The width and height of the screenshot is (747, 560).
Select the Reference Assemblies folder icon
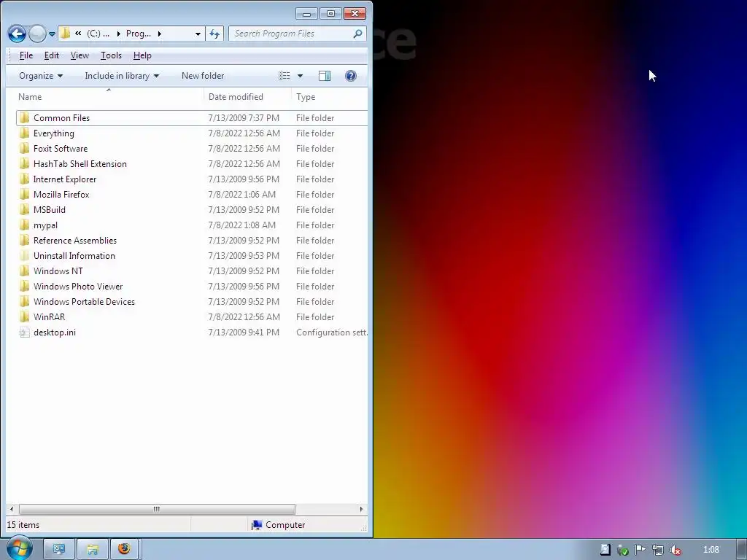coord(24,240)
